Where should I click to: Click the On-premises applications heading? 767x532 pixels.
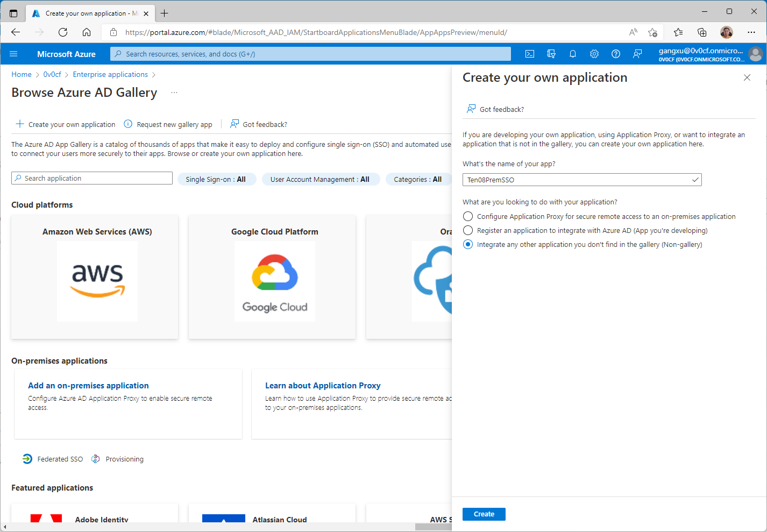click(x=59, y=360)
